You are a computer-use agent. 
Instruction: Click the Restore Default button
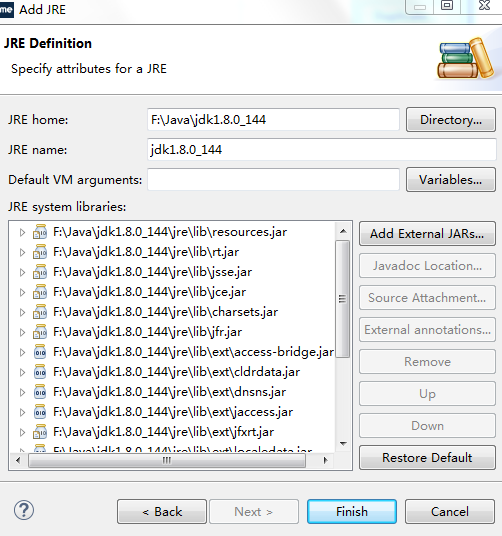click(x=427, y=457)
